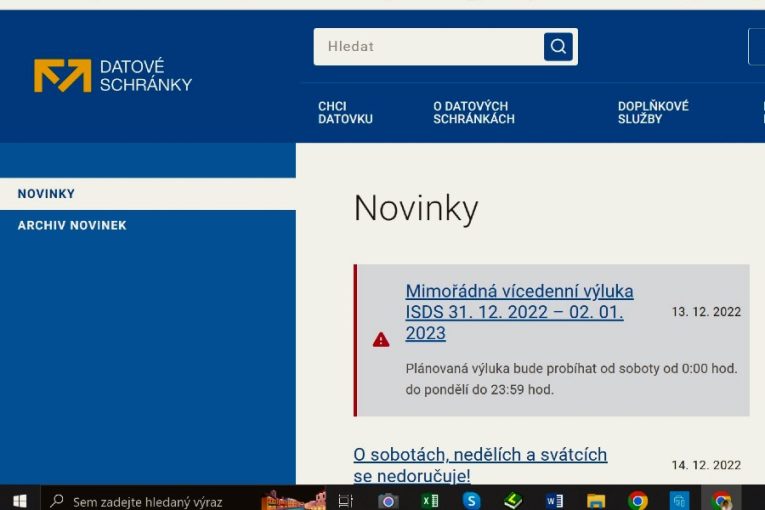Open Excel from the taskbar
Screen dimensions: 765x510
(430, 500)
